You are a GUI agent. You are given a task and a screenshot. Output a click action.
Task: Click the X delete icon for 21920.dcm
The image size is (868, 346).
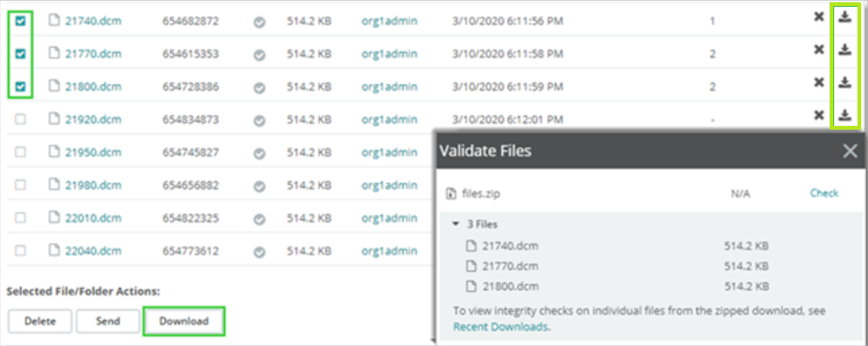pyautogui.click(x=819, y=115)
